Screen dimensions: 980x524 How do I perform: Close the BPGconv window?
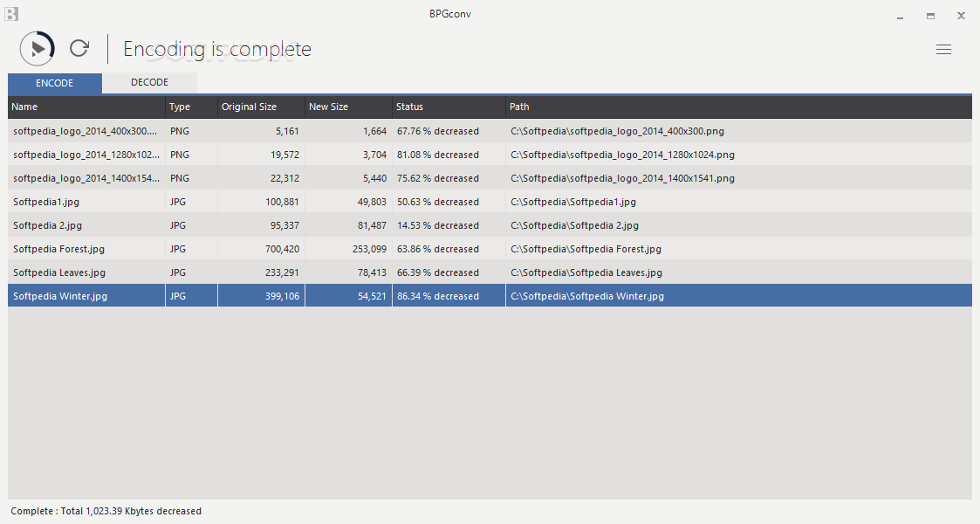962,17
